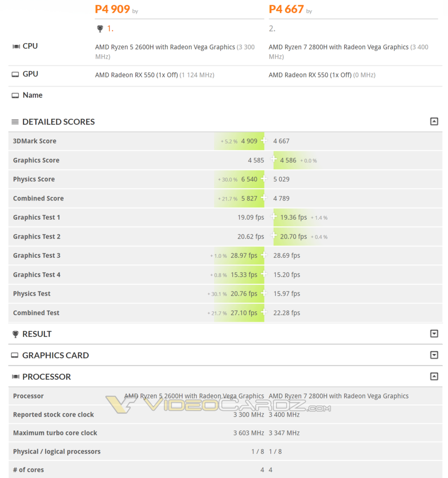This screenshot has width=448, height=478.
Task: Click the trophy icon beside rank 1
Action: 99,28
